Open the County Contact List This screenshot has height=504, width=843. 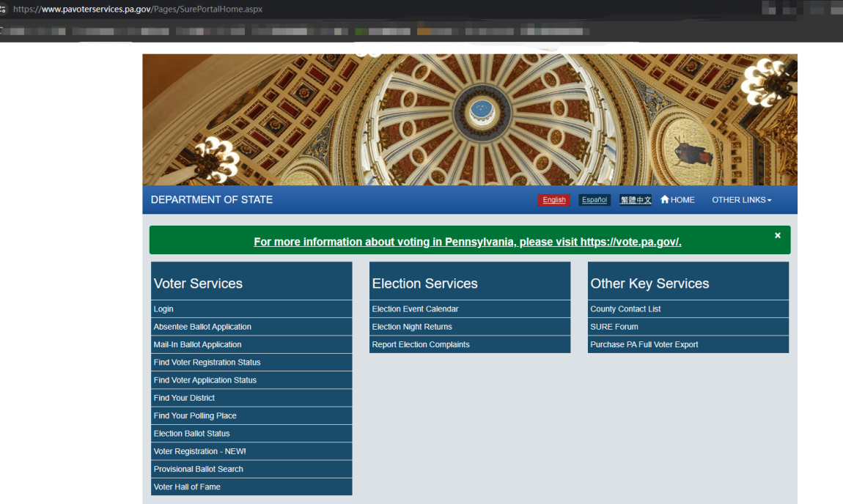coord(625,309)
